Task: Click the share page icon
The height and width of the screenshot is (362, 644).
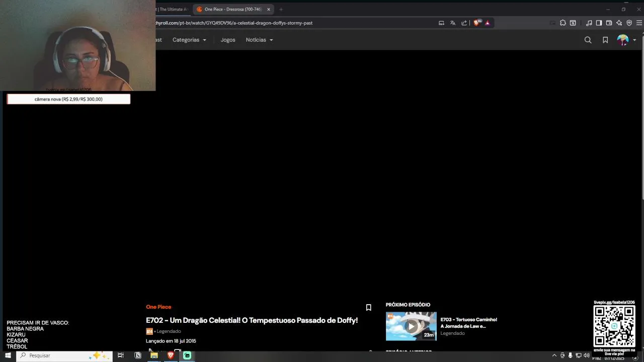Action: (x=464, y=23)
